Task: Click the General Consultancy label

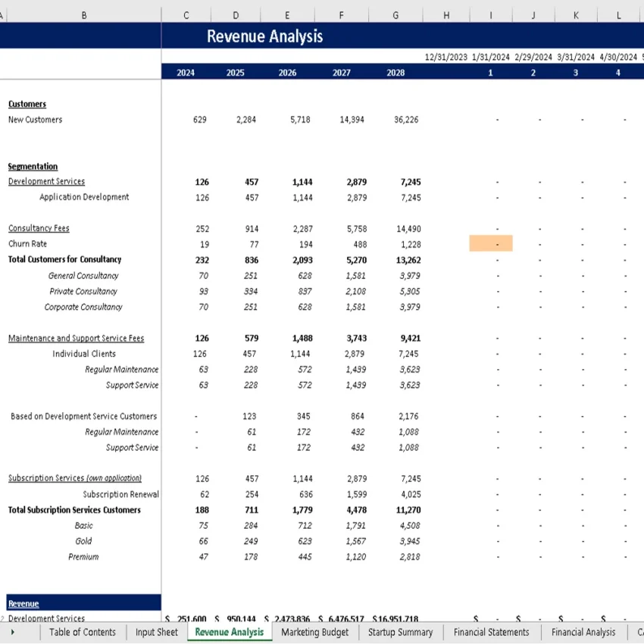Action: (x=83, y=276)
